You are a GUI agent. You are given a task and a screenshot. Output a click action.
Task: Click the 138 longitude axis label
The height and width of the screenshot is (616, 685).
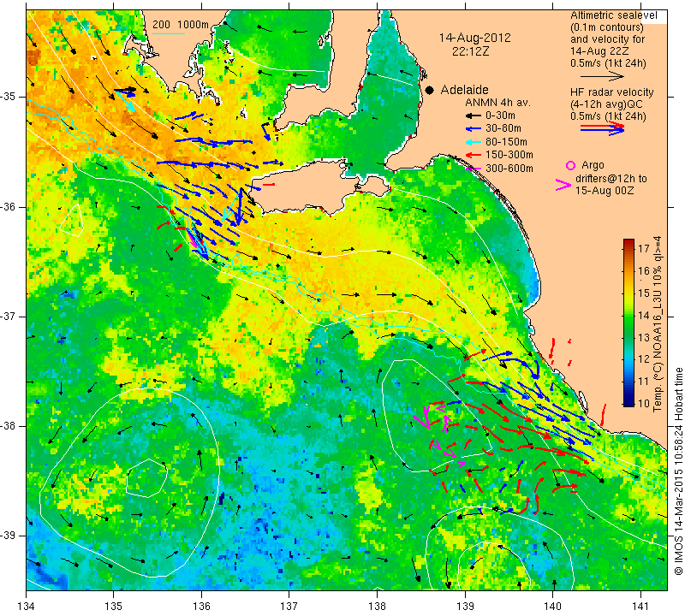coord(377,607)
